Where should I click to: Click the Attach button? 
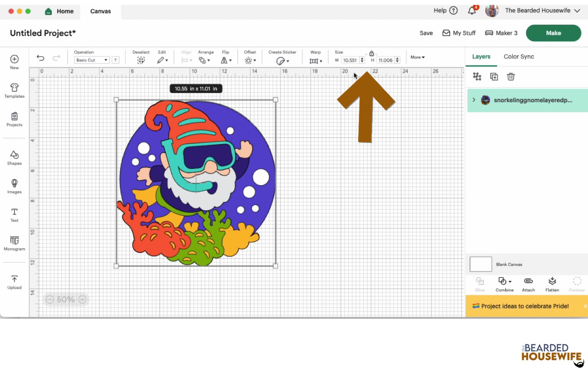(528, 284)
